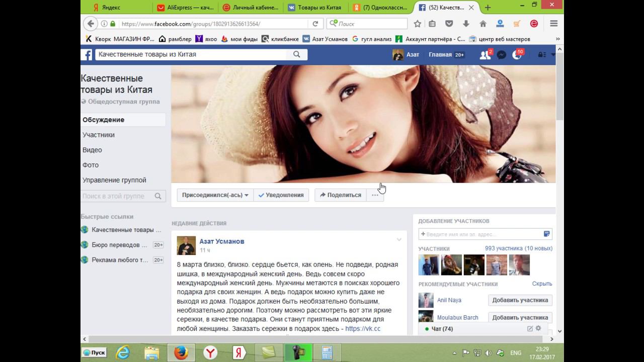
Task: Click the volume speaker icon in system tray
Action: tap(489, 353)
